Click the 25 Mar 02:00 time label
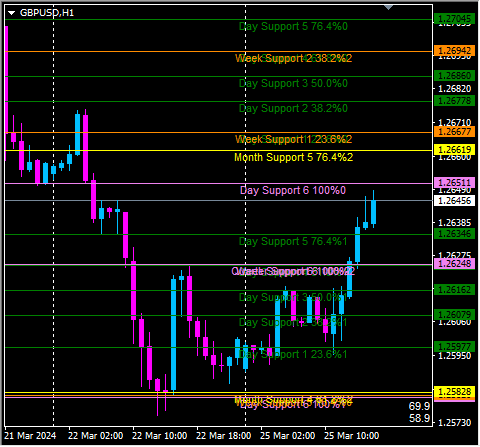This screenshot has width=480, height=447. (x=288, y=436)
